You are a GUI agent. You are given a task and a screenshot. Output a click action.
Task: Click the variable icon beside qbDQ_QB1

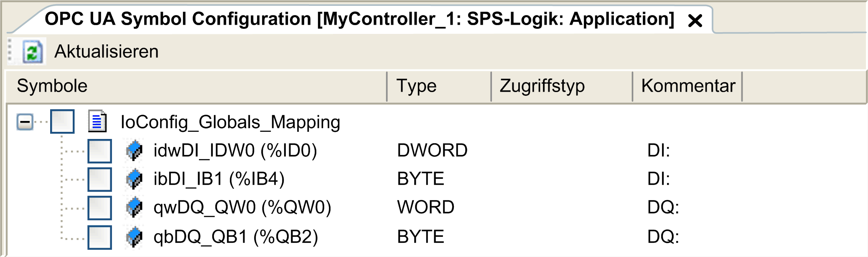tap(135, 237)
